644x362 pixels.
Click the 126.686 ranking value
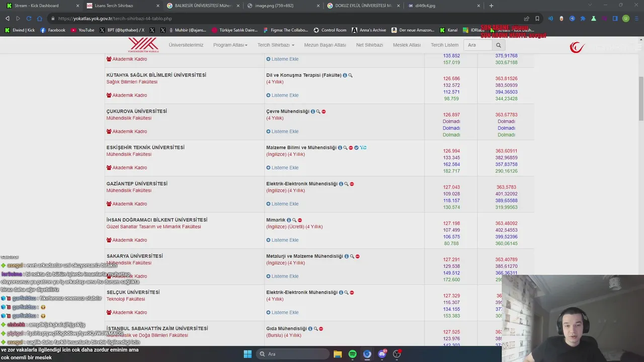451,79
